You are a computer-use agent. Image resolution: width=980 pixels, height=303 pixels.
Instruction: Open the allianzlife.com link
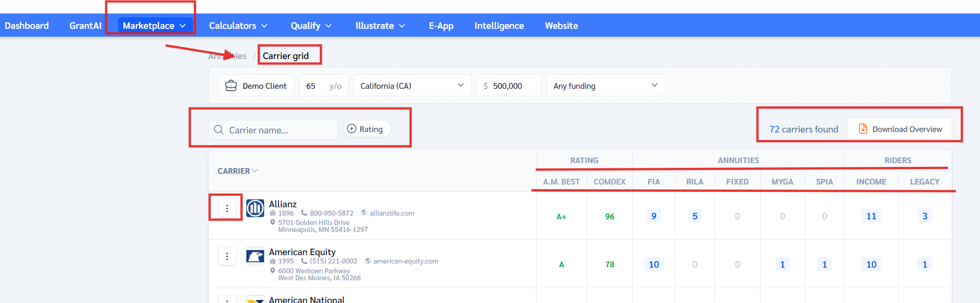[x=392, y=213]
